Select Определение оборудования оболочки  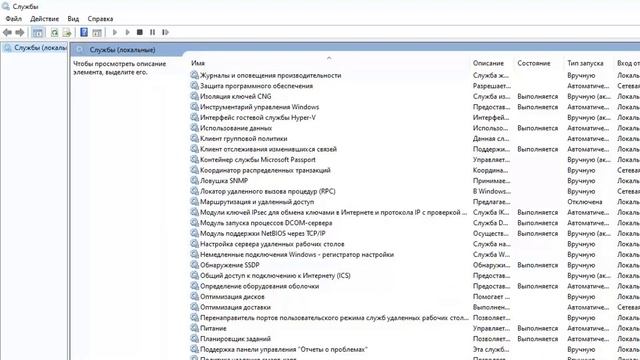(x=260, y=286)
